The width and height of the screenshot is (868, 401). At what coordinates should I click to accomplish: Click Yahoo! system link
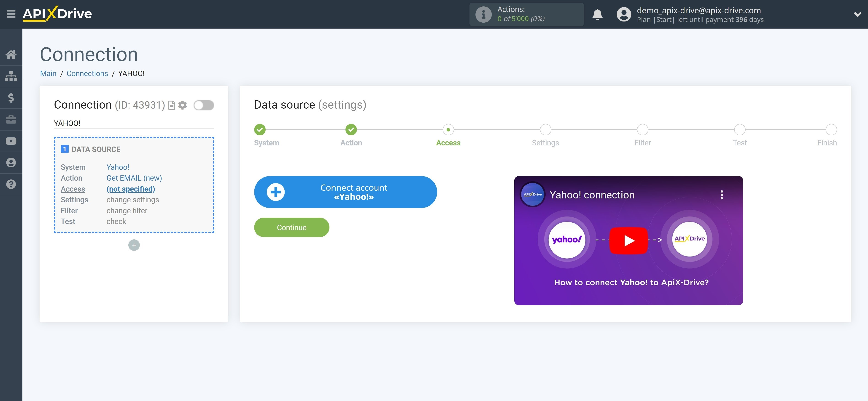click(x=118, y=167)
